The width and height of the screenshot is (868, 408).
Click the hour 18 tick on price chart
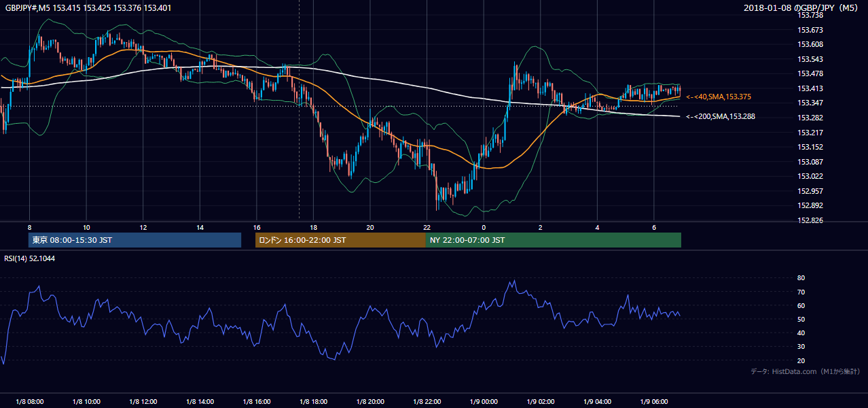coord(313,227)
